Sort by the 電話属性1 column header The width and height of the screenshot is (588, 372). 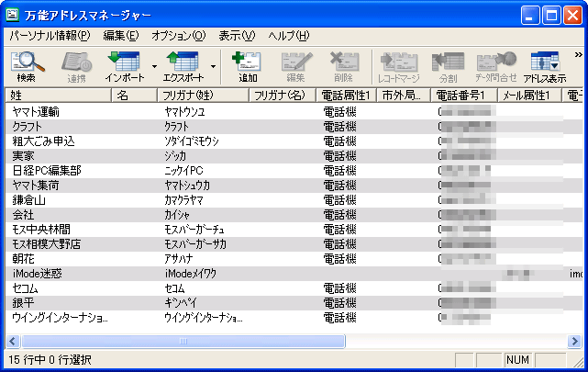tap(346, 96)
